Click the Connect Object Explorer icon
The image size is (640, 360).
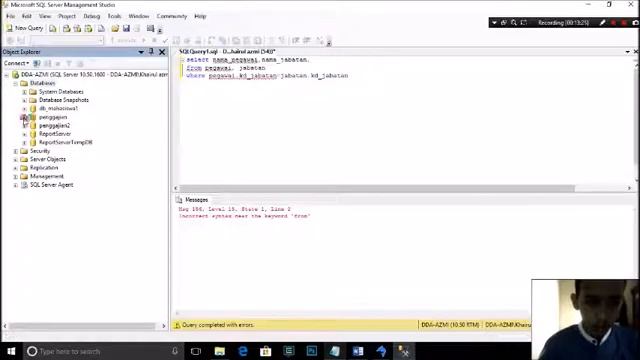tap(37, 63)
